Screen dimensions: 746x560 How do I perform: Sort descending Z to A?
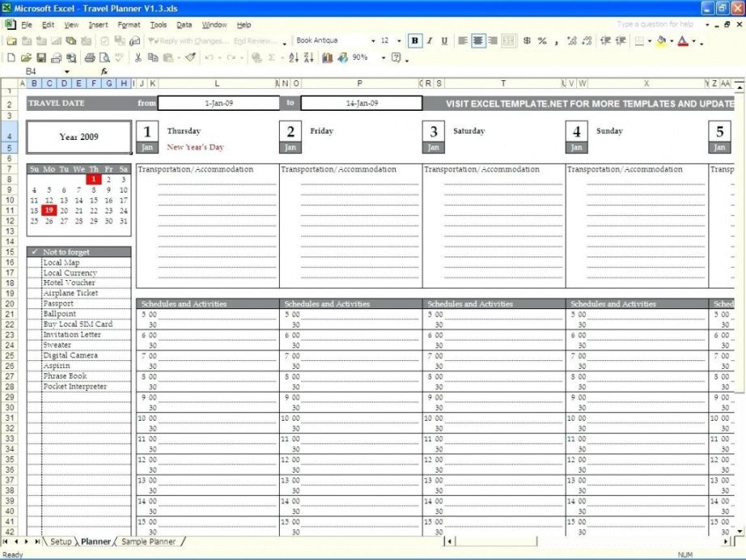click(309, 58)
